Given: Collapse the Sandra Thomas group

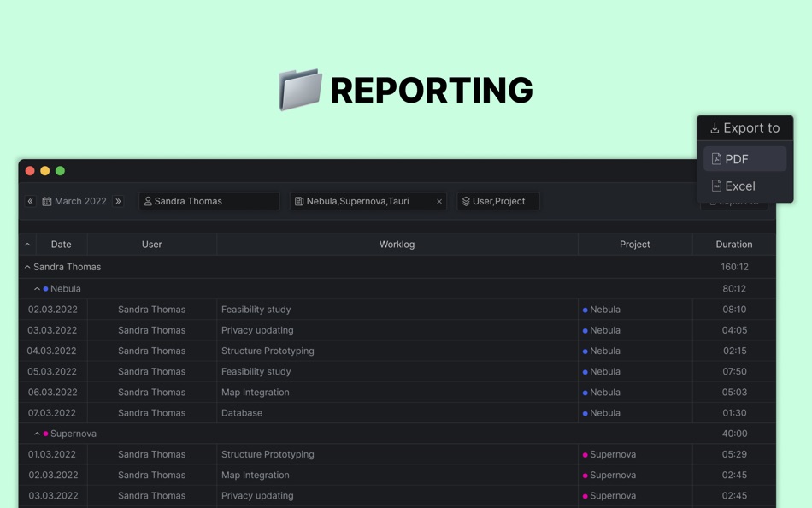Looking at the screenshot, I should coord(27,267).
